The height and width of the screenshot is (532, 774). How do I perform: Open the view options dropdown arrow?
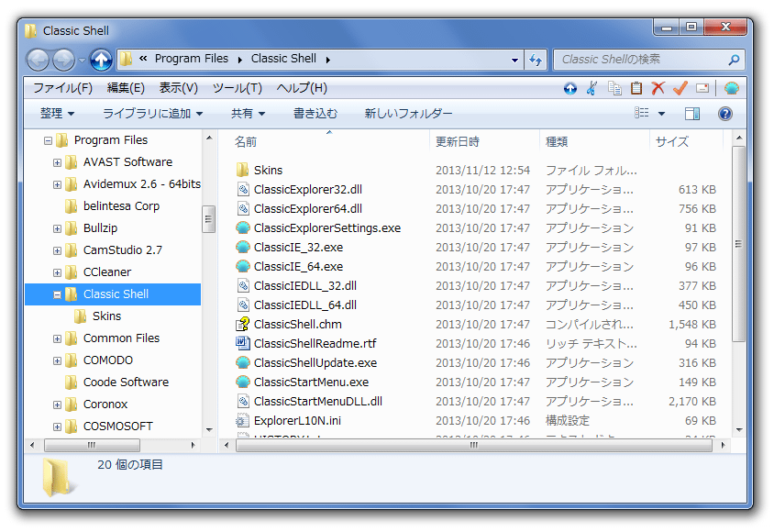661,114
